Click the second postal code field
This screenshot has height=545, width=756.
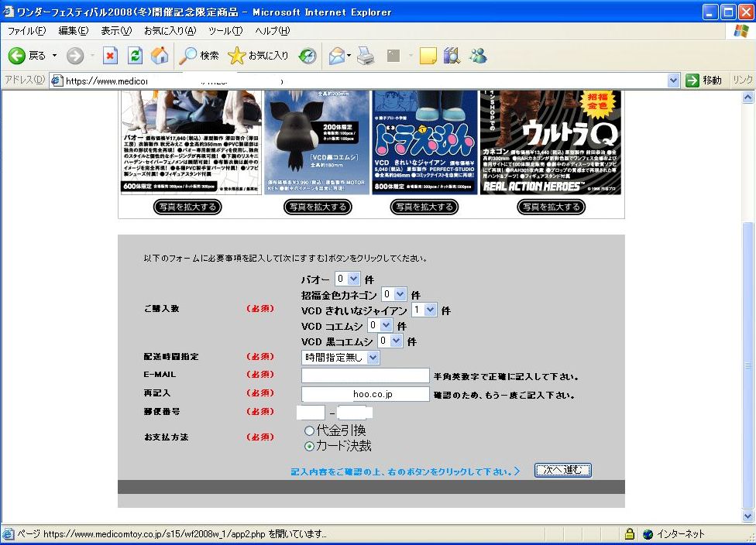(355, 413)
